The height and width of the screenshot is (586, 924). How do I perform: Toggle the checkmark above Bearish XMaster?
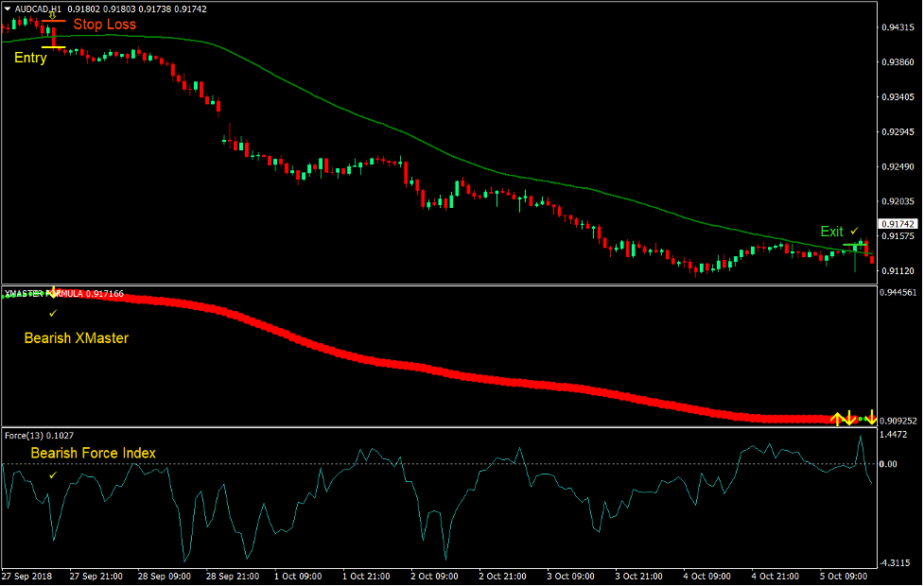[52, 313]
